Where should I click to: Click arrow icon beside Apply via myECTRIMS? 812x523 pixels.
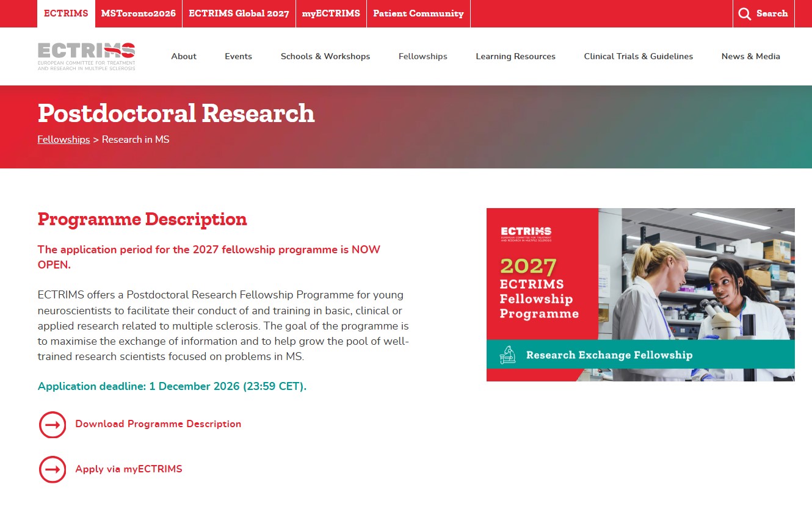tap(53, 469)
